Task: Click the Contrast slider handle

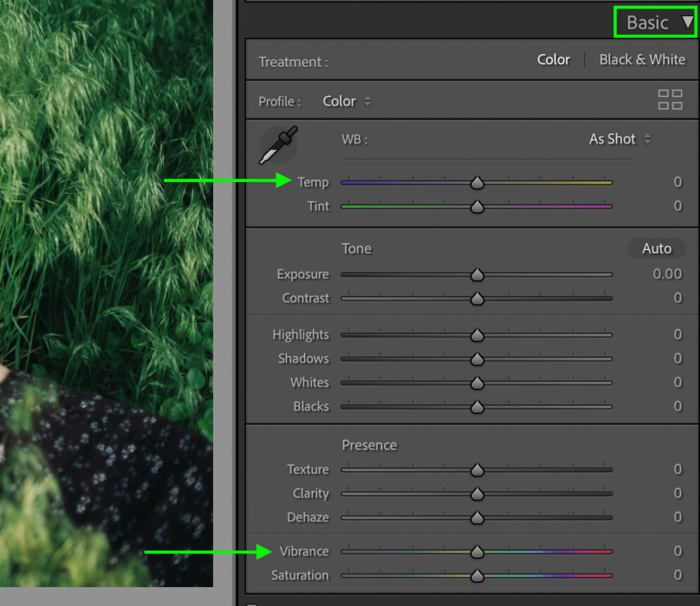Action: 477,298
